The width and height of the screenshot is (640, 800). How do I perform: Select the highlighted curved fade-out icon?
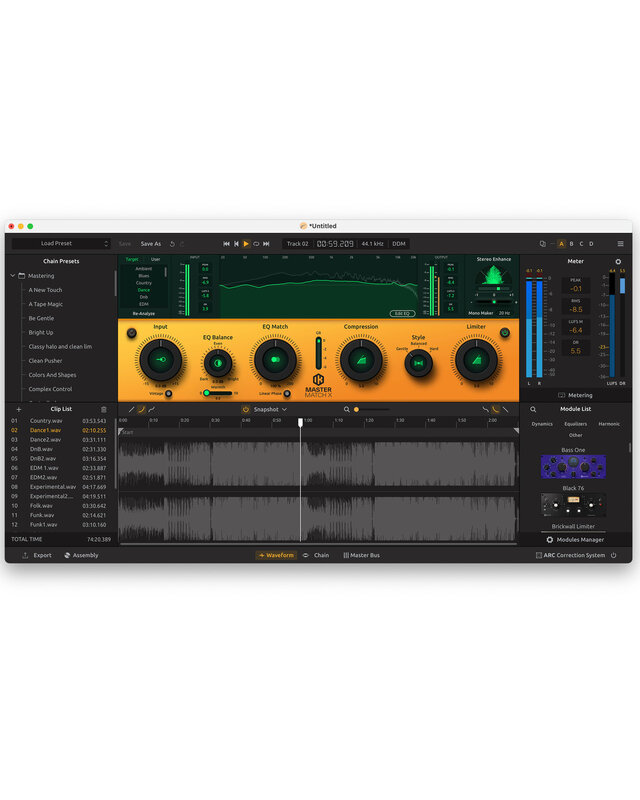[x=495, y=409]
